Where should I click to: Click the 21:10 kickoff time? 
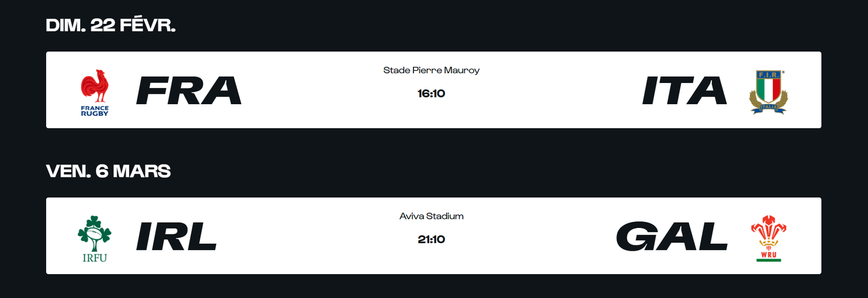(x=431, y=239)
